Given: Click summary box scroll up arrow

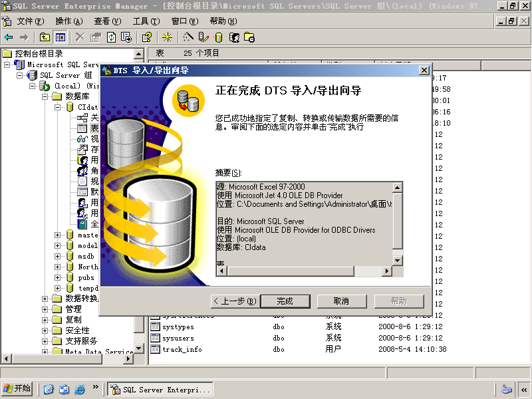Looking at the screenshot, I should pos(397,187).
